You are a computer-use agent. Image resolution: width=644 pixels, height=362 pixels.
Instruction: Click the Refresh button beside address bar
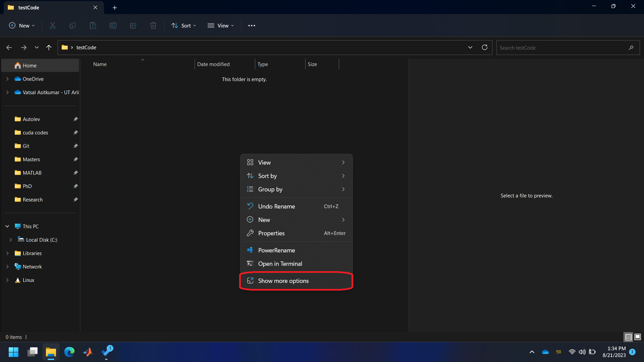[484, 48]
